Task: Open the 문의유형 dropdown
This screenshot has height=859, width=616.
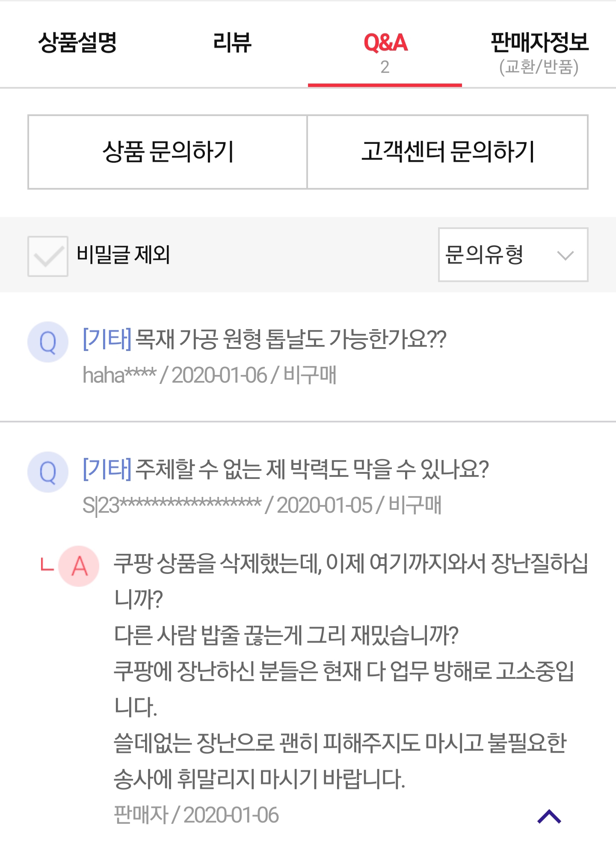Action: [x=512, y=255]
